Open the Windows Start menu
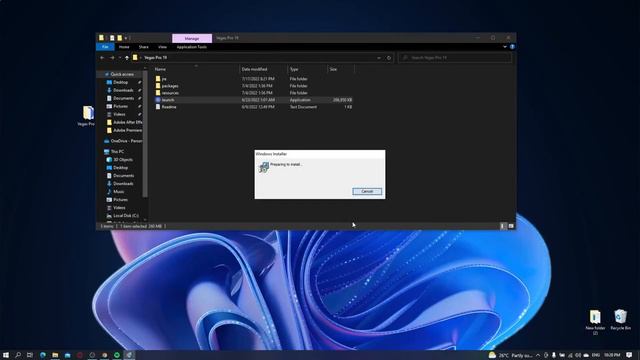Viewport: 640px width, 360px height. coord(6,355)
